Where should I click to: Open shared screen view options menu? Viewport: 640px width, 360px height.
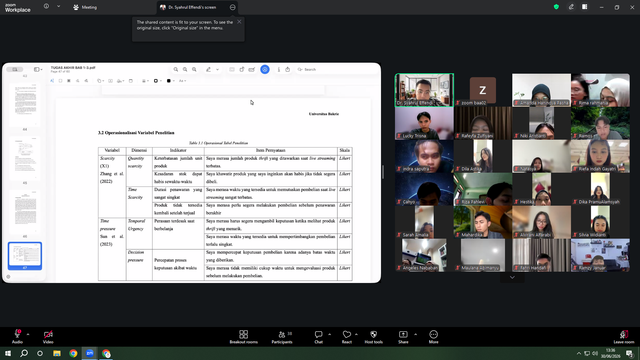tap(232, 7)
